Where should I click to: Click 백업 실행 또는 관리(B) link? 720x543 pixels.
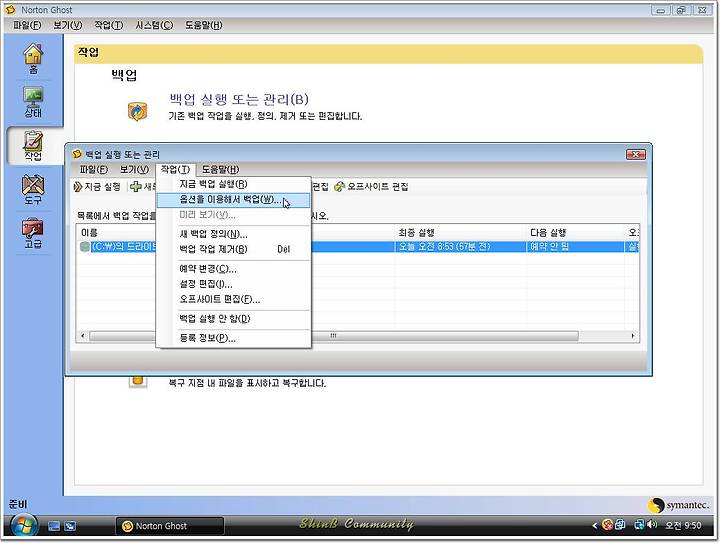pos(239,99)
